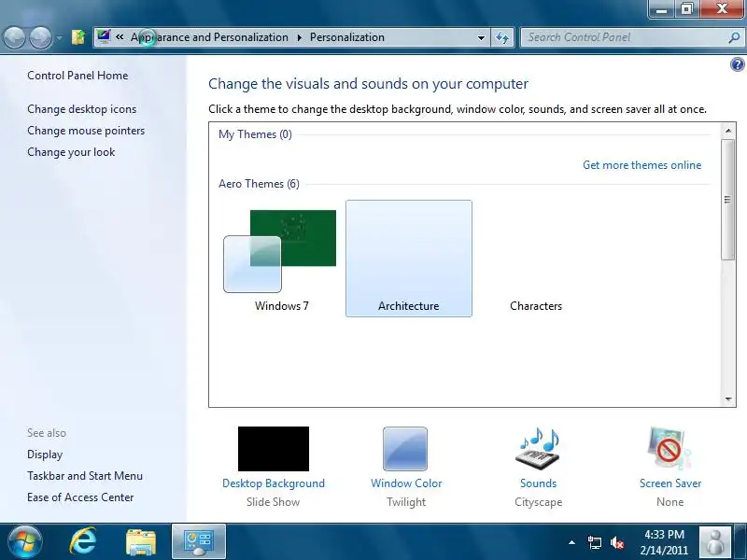Open Control Panel Home

tap(78, 76)
